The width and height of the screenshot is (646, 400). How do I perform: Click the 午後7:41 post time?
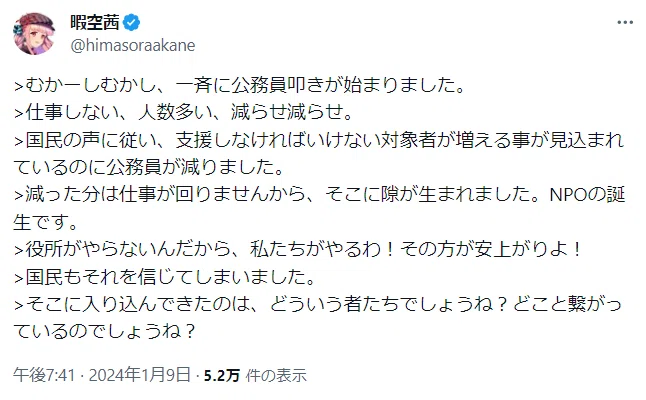point(44,375)
